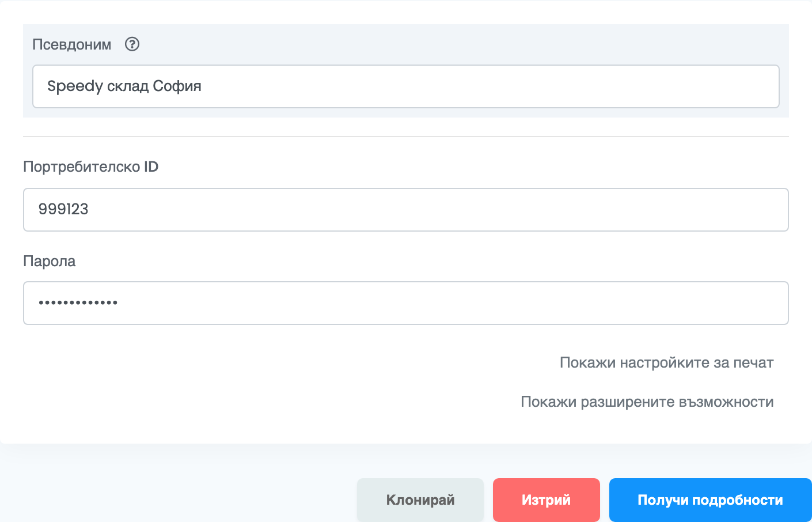Click the Псевдоним label text

pyautogui.click(x=72, y=45)
